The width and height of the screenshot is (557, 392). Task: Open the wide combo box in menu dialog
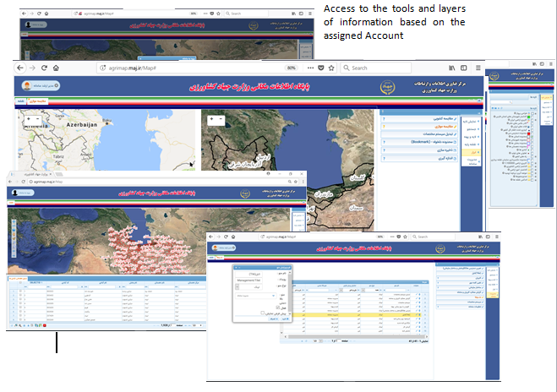click(x=255, y=296)
